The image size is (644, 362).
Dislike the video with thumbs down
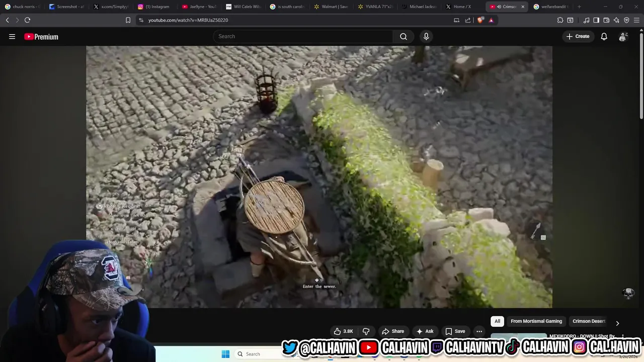[366, 331]
